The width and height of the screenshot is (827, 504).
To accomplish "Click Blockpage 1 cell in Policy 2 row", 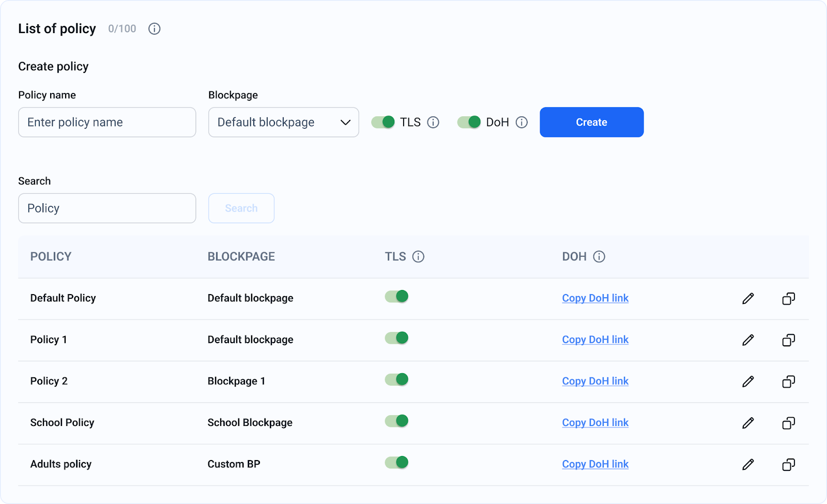I will 236,381.
